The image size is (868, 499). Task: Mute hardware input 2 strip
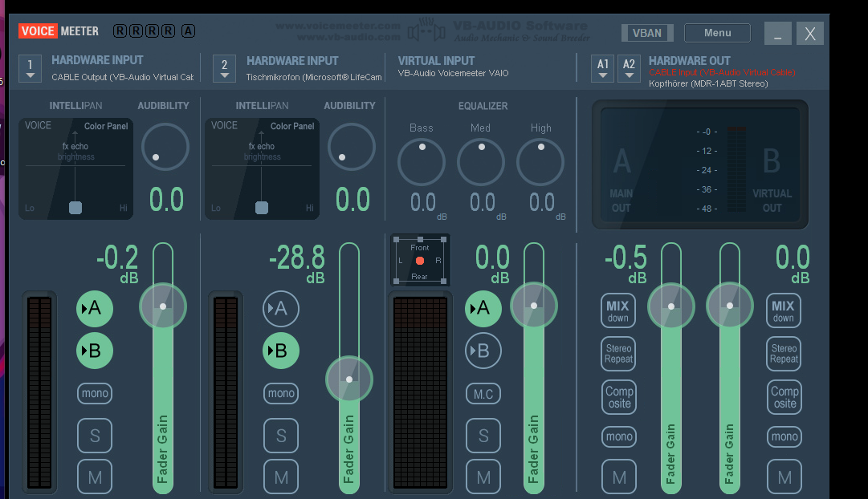tap(281, 477)
